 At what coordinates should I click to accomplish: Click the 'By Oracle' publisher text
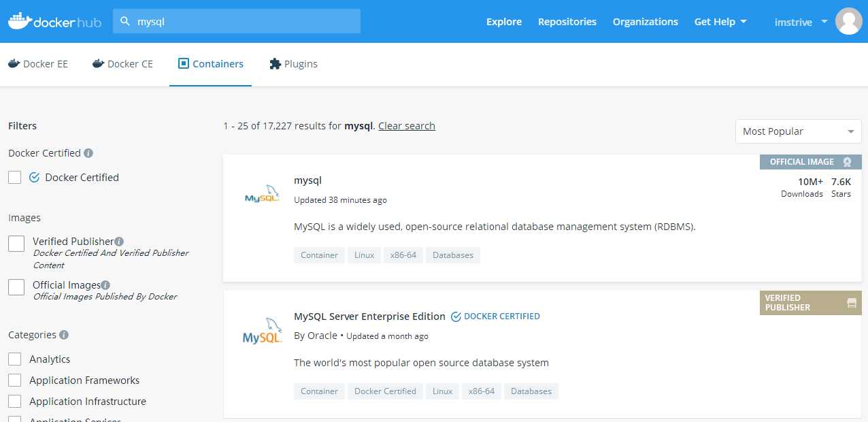pyautogui.click(x=316, y=336)
